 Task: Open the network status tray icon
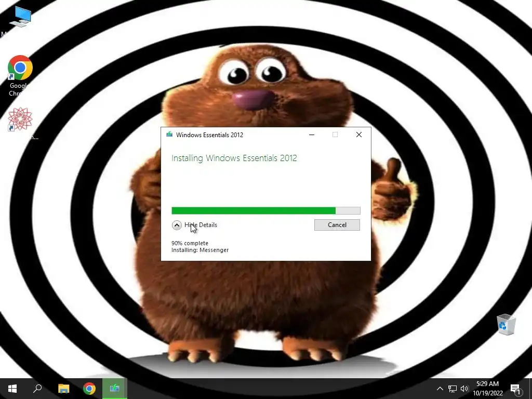[453, 389]
